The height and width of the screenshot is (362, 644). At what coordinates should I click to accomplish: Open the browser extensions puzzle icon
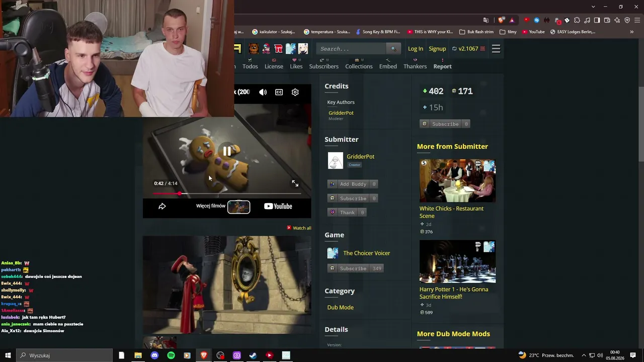(577, 20)
